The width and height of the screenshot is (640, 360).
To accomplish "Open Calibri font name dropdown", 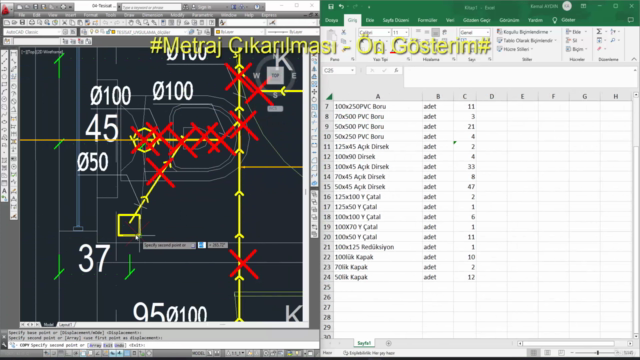I will (388, 33).
